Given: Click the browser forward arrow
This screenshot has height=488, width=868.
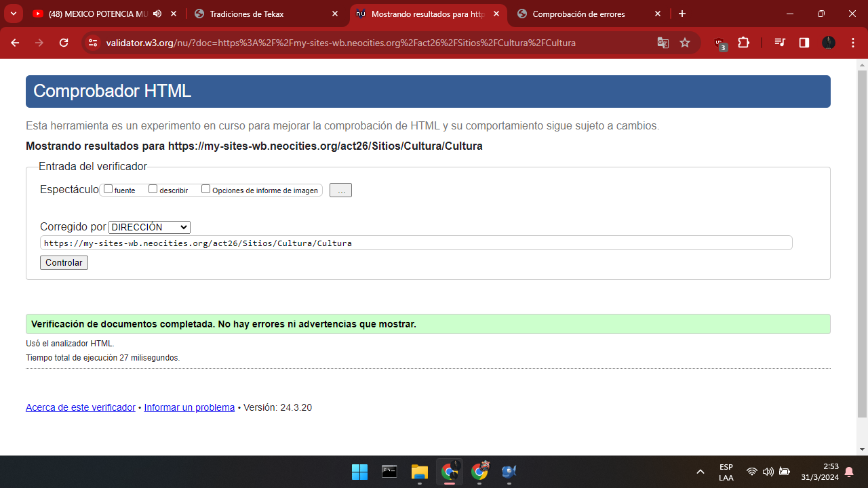Looking at the screenshot, I should 39,43.
